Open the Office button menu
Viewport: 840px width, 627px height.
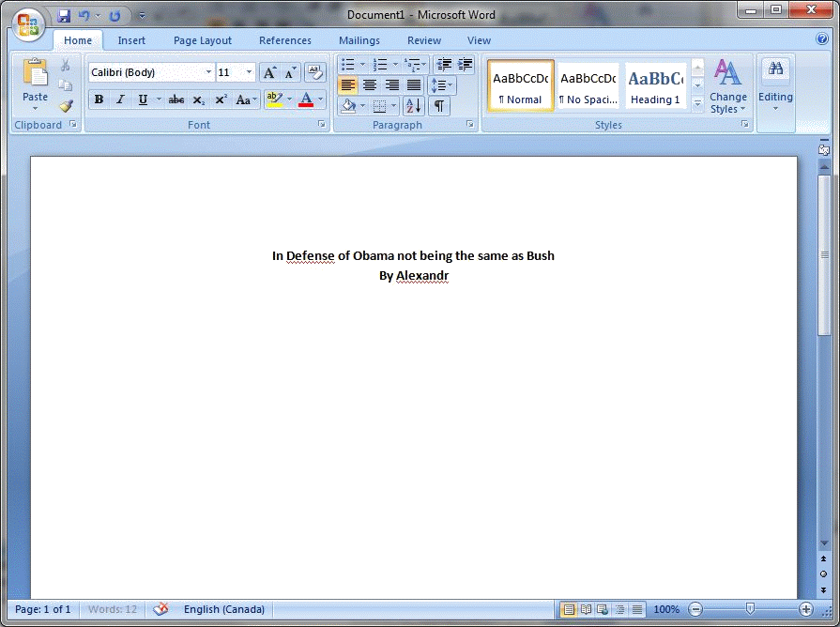(27, 24)
